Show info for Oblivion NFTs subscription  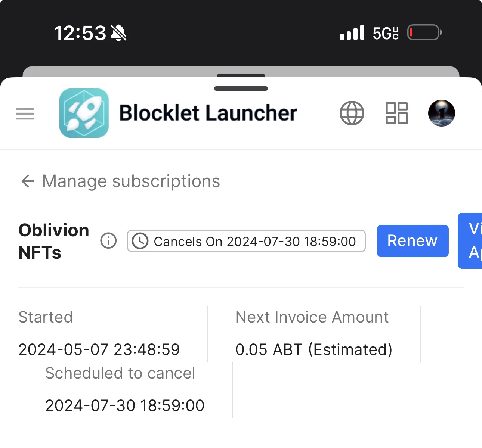[x=108, y=241]
